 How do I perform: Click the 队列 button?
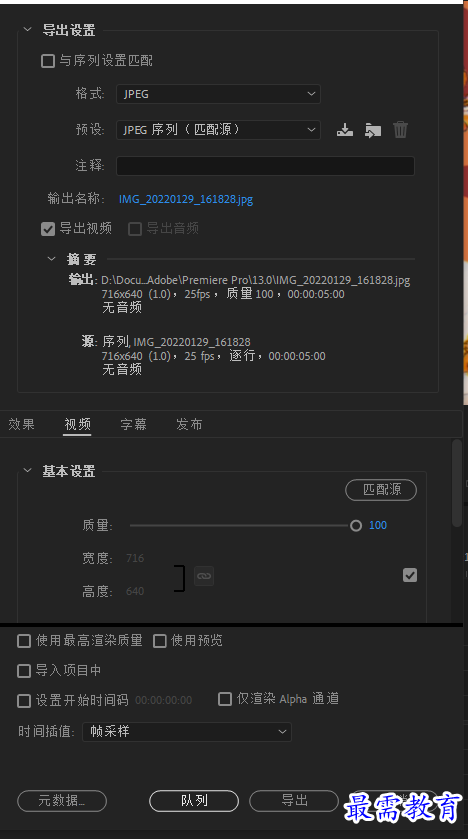click(194, 801)
